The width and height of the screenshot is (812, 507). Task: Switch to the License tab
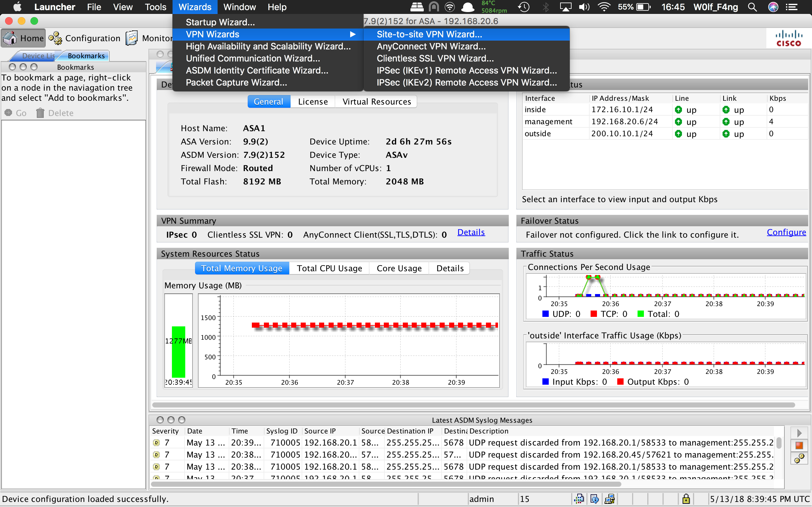[313, 102]
